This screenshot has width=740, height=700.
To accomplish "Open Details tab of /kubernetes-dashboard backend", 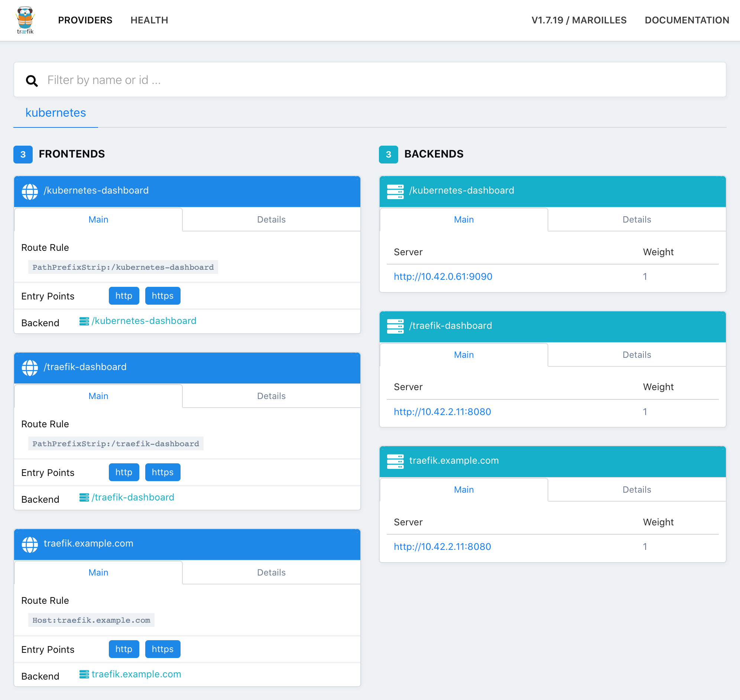I will [637, 220].
